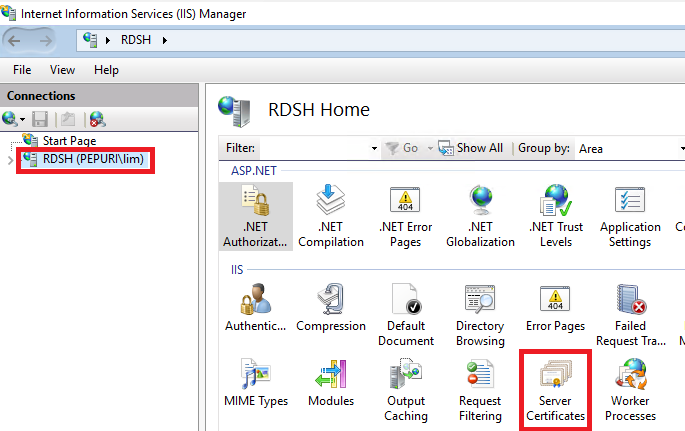Open .NET Error Pages feature
The image size is (685, 431).
tap(405, 217)
